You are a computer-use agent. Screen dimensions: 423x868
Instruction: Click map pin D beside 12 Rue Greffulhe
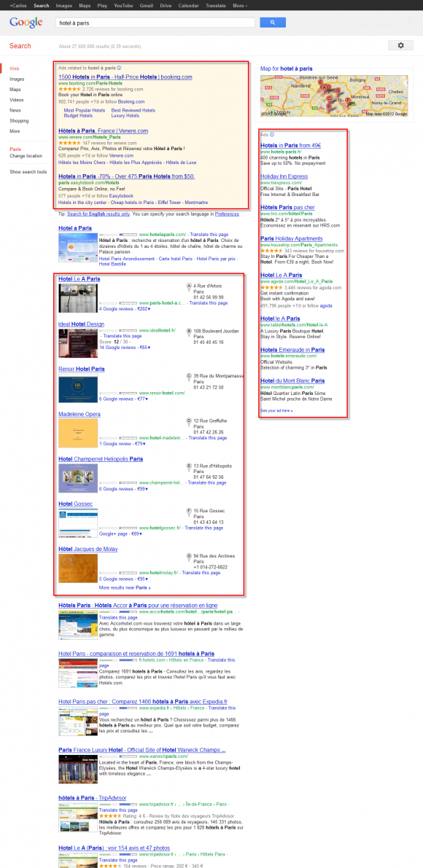tap(189, 421)
